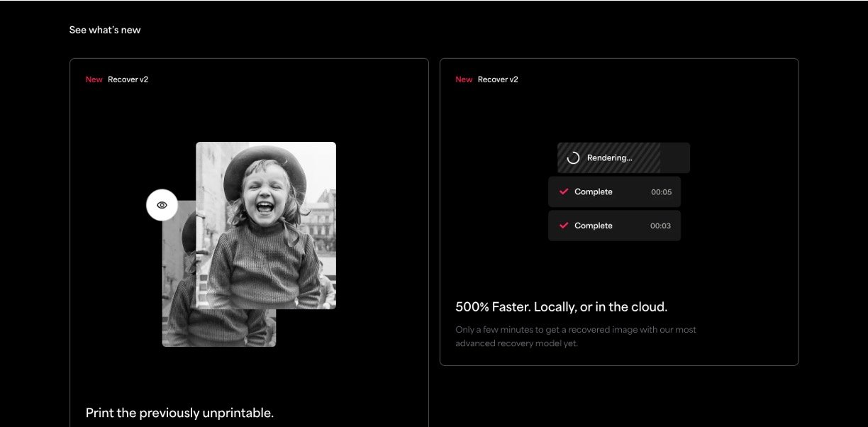Click the red checkmark on 00:05 row

pos(564,192)
